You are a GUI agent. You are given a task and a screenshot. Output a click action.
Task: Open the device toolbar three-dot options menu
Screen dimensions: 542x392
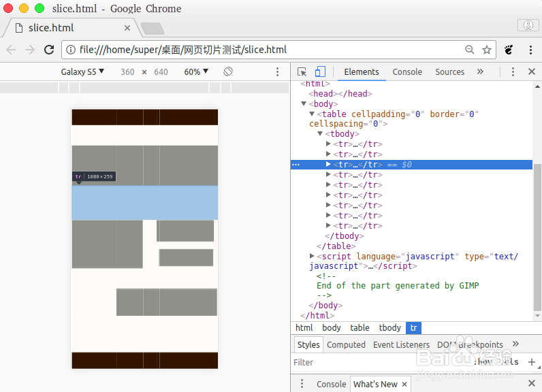pos(277,71)
